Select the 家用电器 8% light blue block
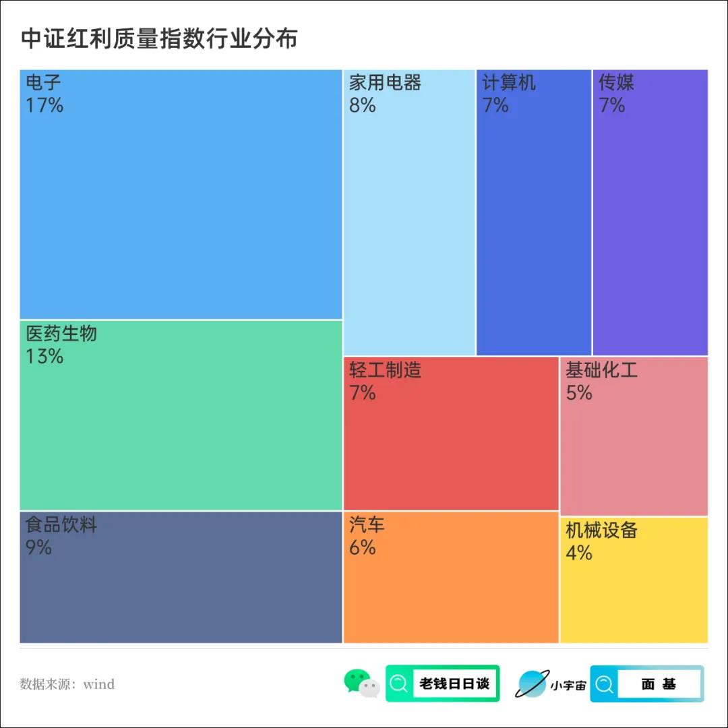This screenshot has width=728, height=728. [409, 222]
